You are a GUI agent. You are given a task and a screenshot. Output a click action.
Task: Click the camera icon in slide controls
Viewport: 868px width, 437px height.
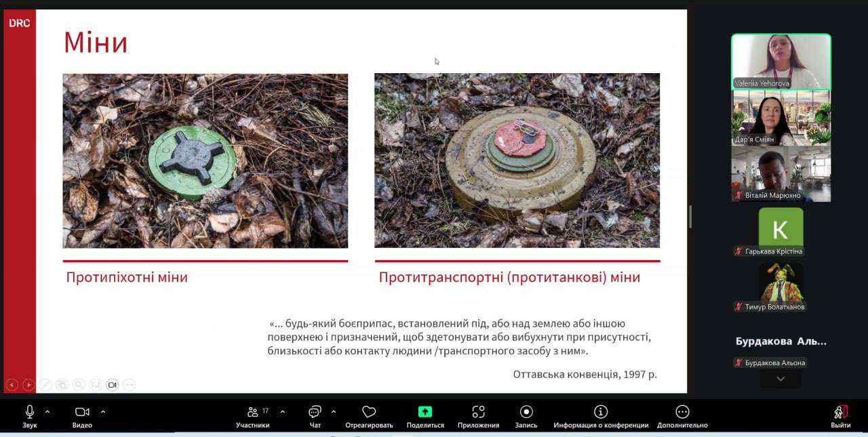(113, 385)
